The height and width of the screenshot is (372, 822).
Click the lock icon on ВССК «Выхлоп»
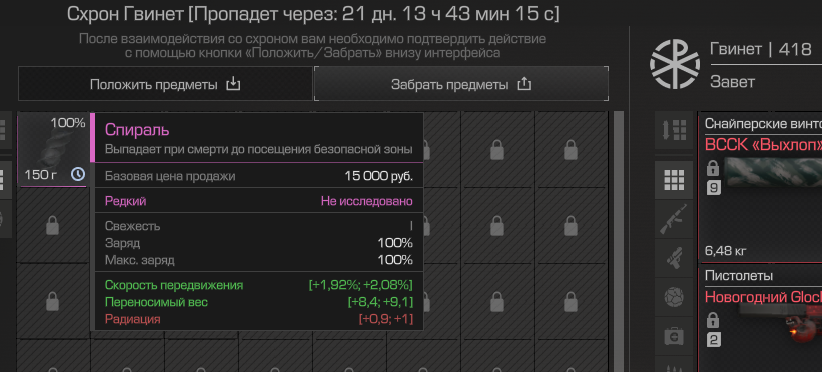coord(713,168)
